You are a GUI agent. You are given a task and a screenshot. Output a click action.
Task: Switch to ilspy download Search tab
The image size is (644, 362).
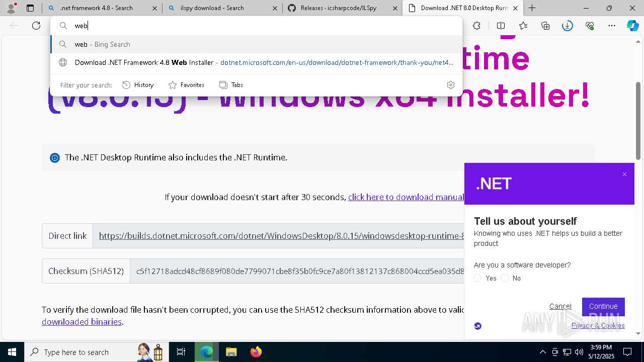(222, 8)
